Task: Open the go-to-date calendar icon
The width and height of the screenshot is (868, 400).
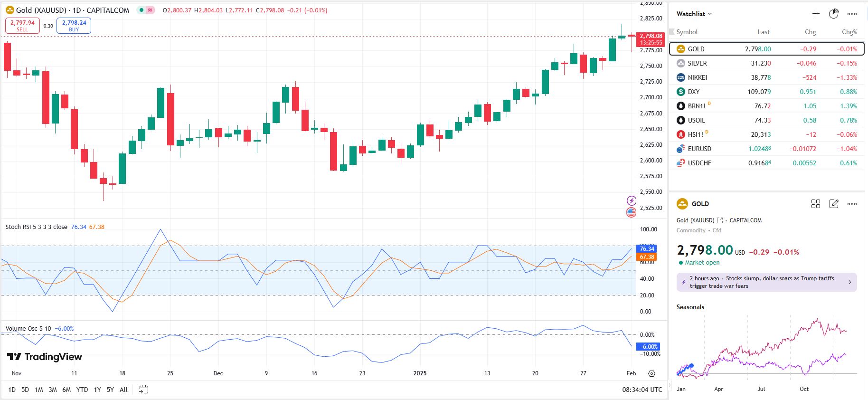Action: click(x=143, y=390)
